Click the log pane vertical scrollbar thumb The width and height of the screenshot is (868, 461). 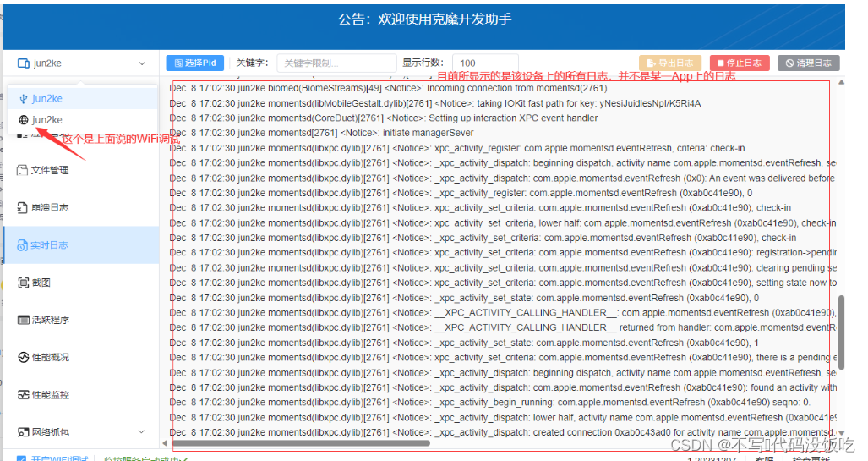[x=842, y=332]
